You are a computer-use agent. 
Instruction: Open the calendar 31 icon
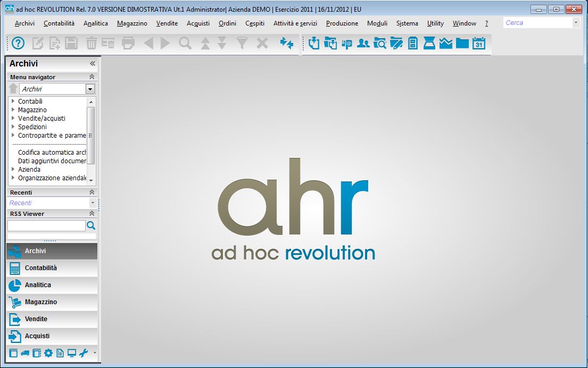479,44
